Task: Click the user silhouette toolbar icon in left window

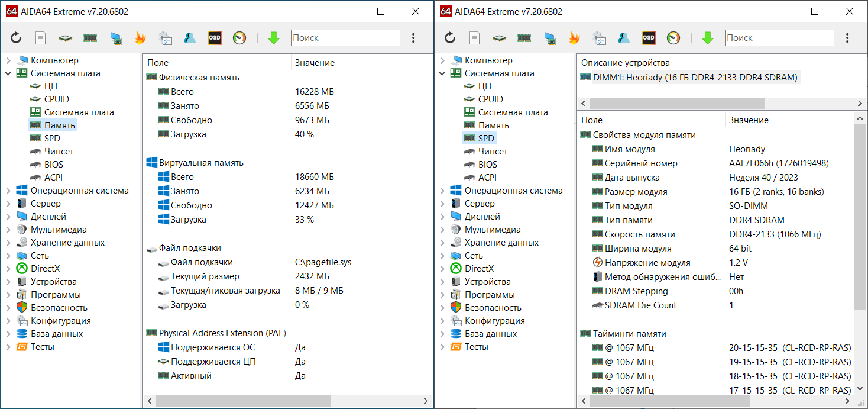Action: coord(190,38)
